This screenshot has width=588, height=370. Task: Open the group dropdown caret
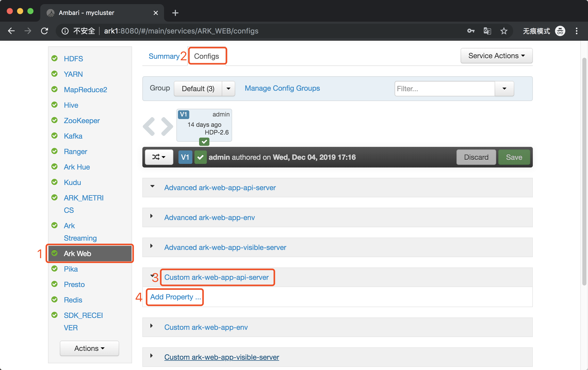pyautogui.click(x=228, y=89)
